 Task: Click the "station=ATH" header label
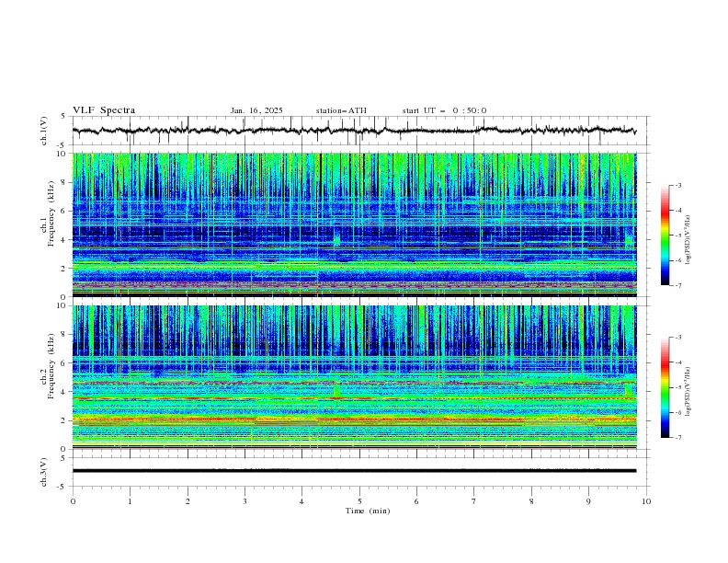[341, 110]
